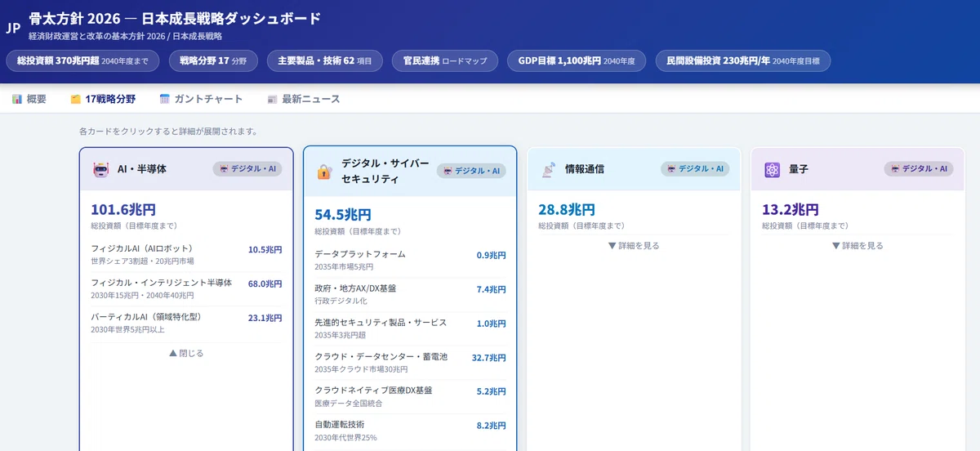The height and width of the screenshot is (451, 980).
Task: Click the 民間設備投資 230兆円/年 pill
Action: tap(743, 60)
